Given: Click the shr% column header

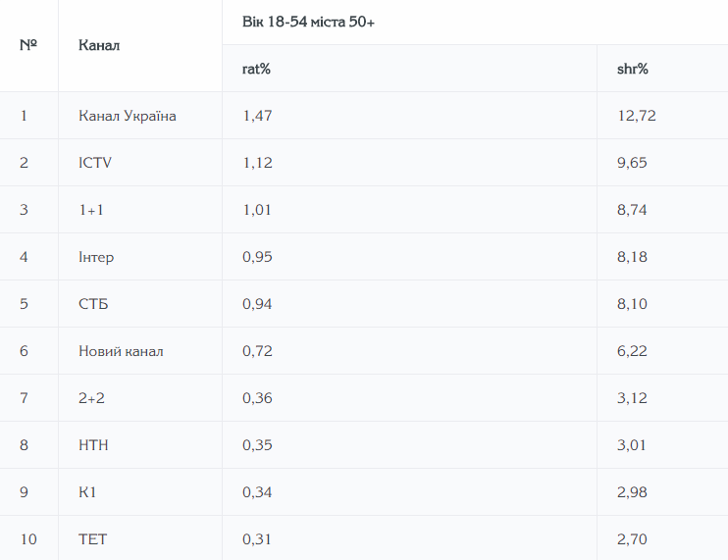Looking at the screenshot, I should [x=632, y=69].
